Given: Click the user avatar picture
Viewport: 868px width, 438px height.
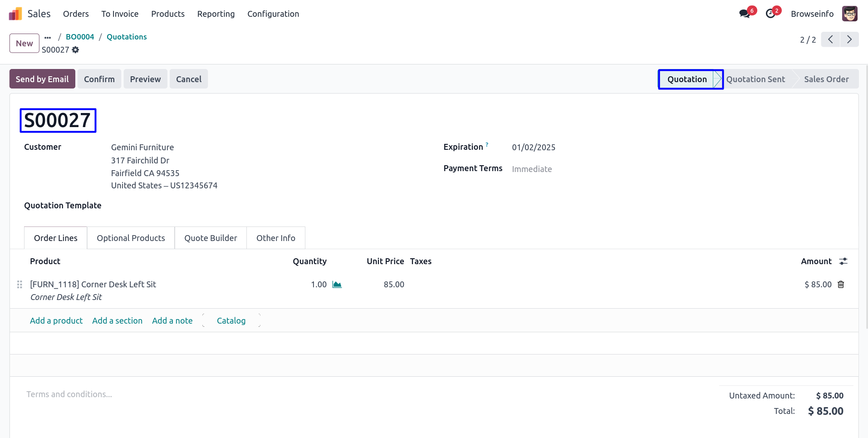Looking at the screenshot, I should pyautogui.click(x=849, y=14).
